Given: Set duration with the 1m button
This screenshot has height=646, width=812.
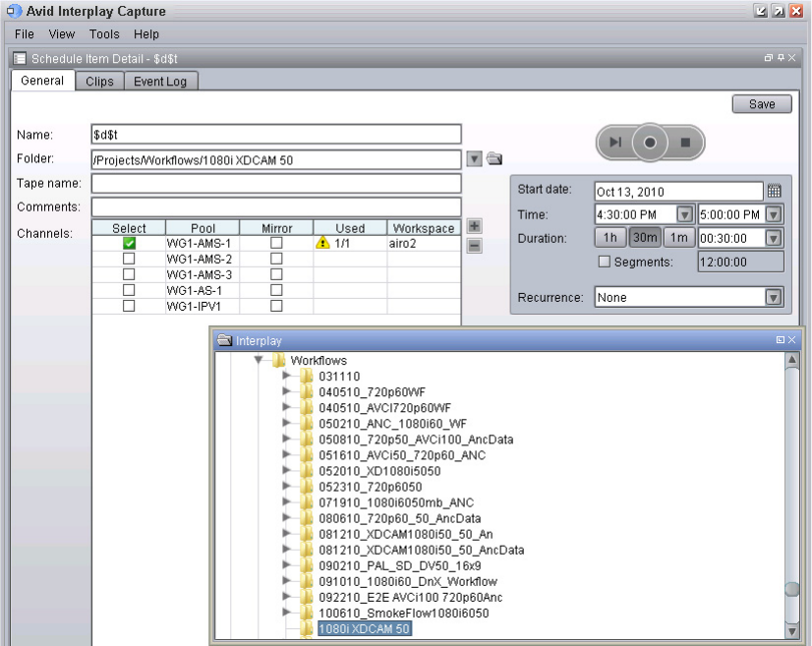Looking at the screenshot, I should pyautogui.click(x=679, y=238).
